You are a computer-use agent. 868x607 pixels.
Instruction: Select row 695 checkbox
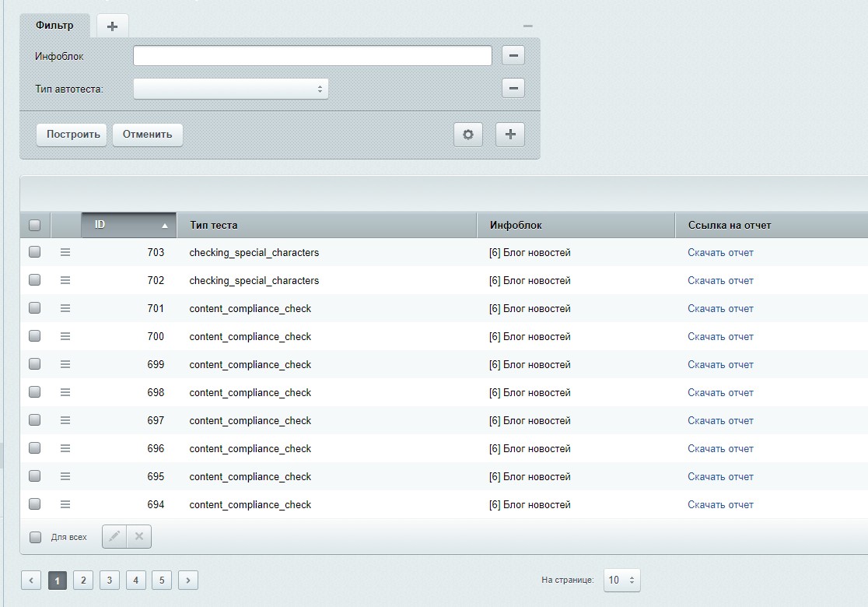[35, 475]
